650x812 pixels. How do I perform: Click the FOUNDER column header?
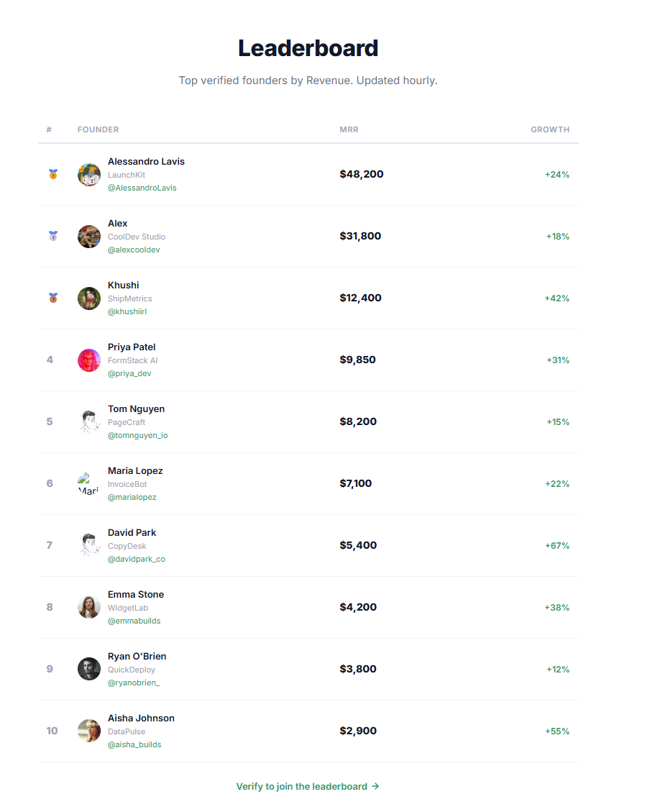click(98, 129)
